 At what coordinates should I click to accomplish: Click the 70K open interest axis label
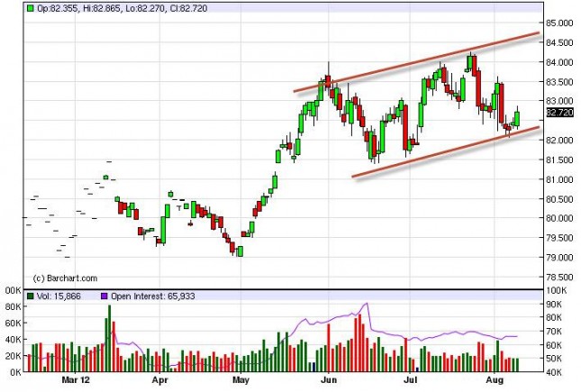[x=554, y=332]
